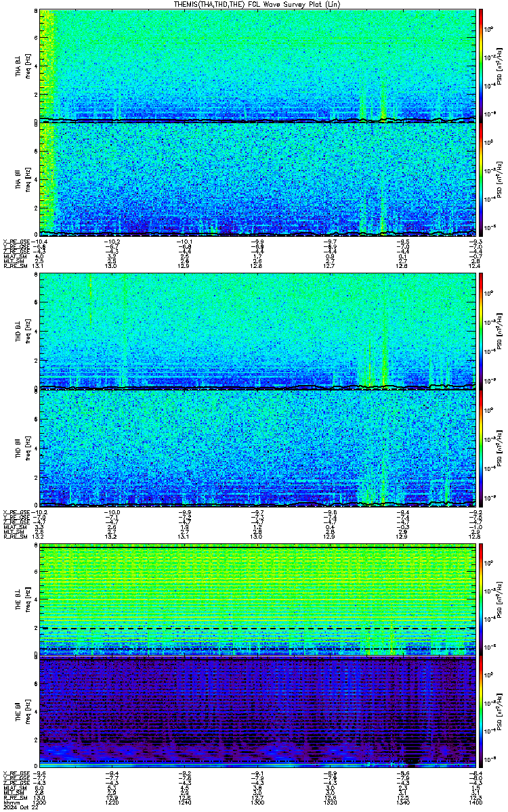Click the dark THE B parallel spectrogram panel
Screen dimensions: 508x812
(x=257, y=711)
